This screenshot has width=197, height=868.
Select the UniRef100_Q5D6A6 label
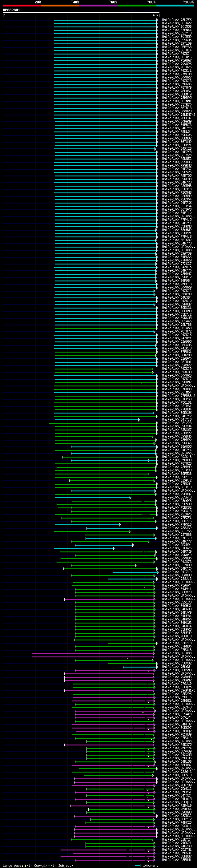pos(177,84)
